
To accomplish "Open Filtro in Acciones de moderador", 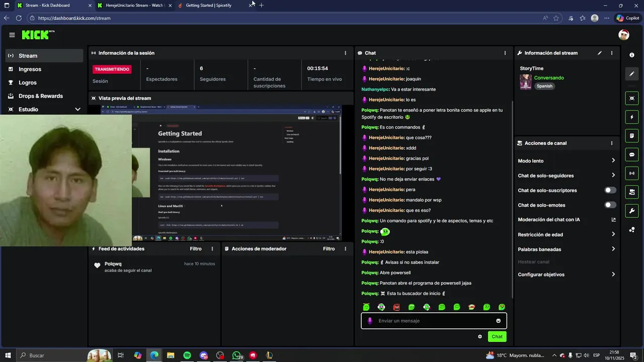I will click(329, 249).
